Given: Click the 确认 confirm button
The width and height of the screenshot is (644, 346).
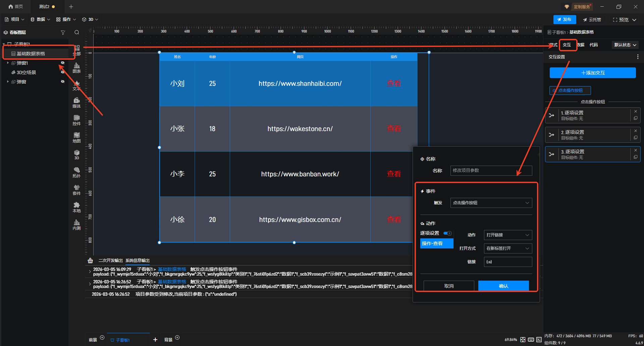Looking at the screenshot, I should (x=503, y=286).
